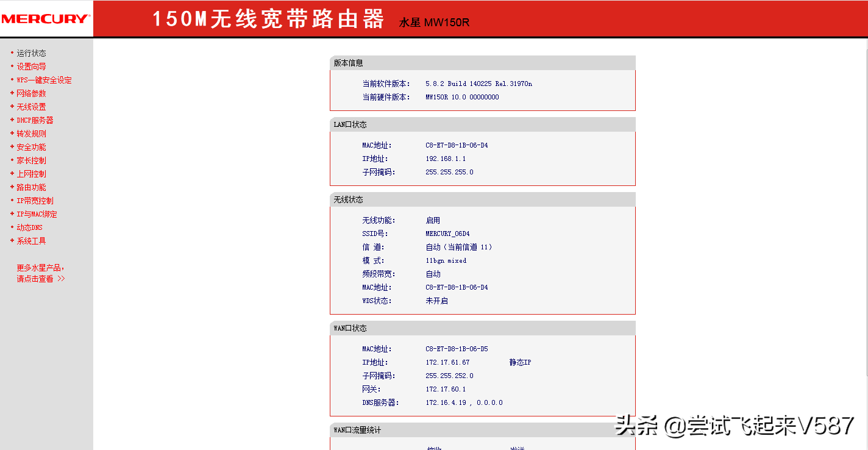Expand the 安全功能 menu

tap(31, 147)
